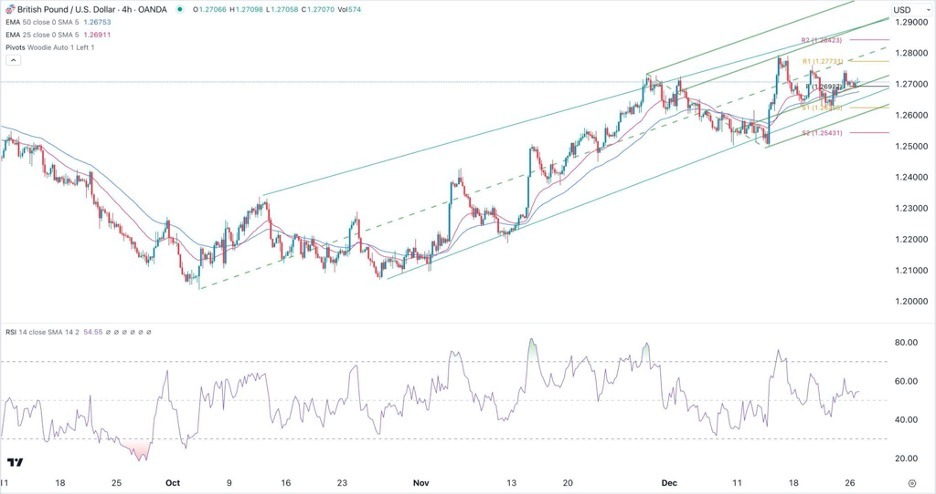
Task: Click the EMA 50 value 1.26753
Action: [97, 22]
